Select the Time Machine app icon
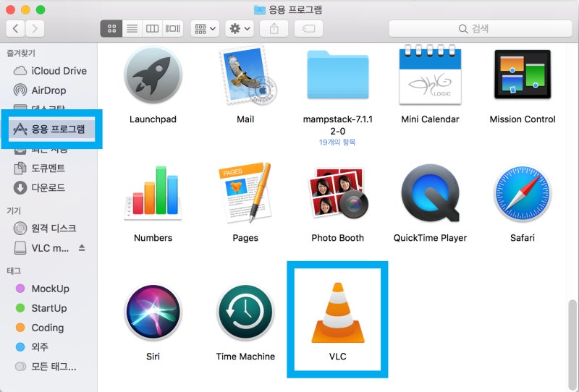 tap(245, 312)
